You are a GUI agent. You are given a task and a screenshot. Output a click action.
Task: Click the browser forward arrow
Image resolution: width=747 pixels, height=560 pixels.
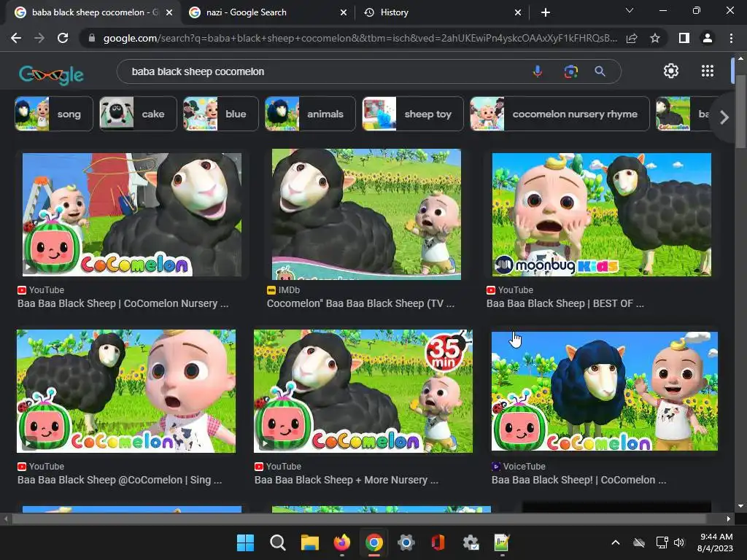39,38
